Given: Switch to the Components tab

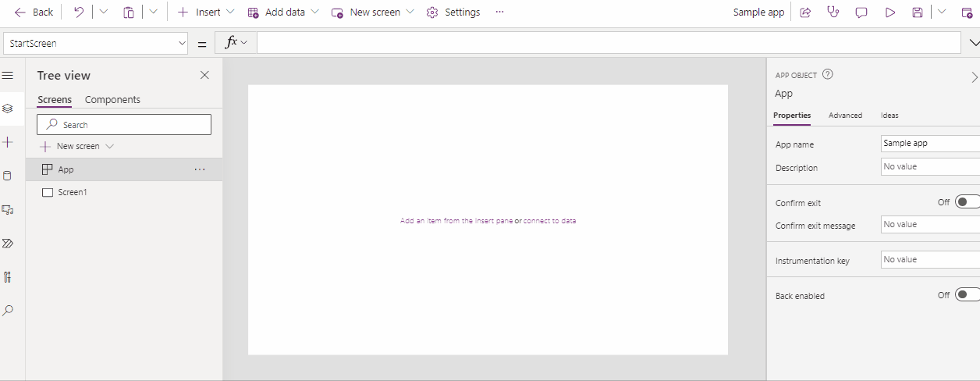Looking at the screenshot, I should pos(112,100).
